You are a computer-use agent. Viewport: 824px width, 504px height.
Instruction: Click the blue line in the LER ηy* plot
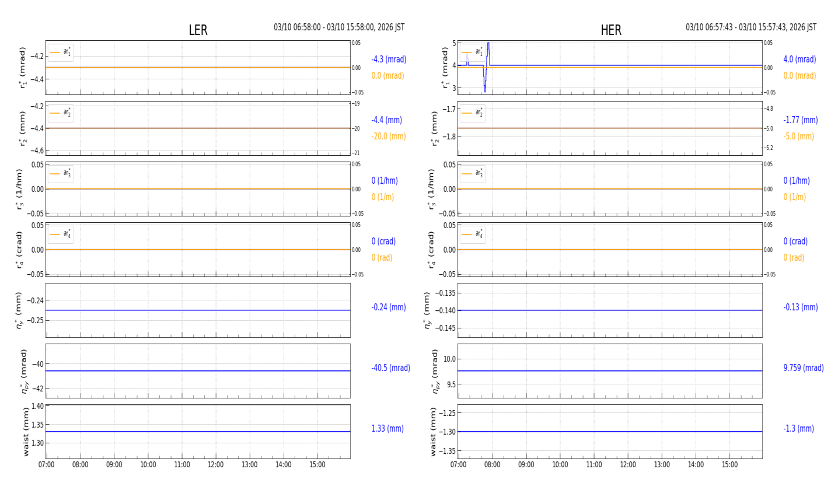pos(198,310)
